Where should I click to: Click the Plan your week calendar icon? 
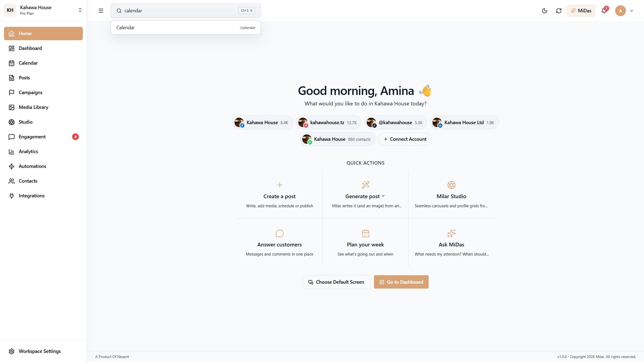(x=365, y=233)
